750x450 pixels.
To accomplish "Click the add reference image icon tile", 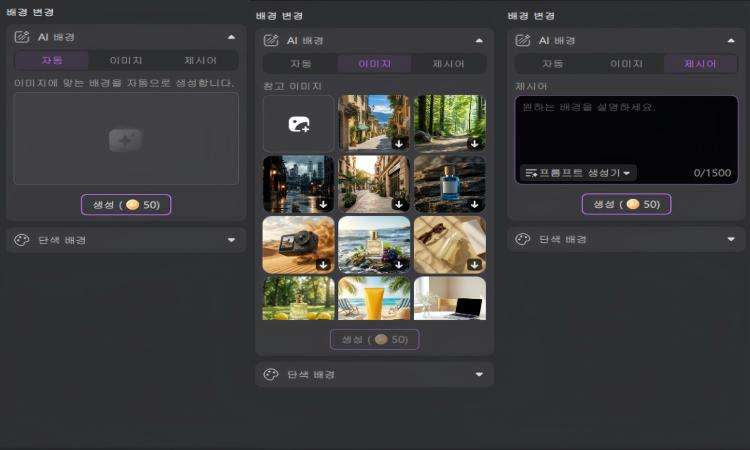I will 298,123.
